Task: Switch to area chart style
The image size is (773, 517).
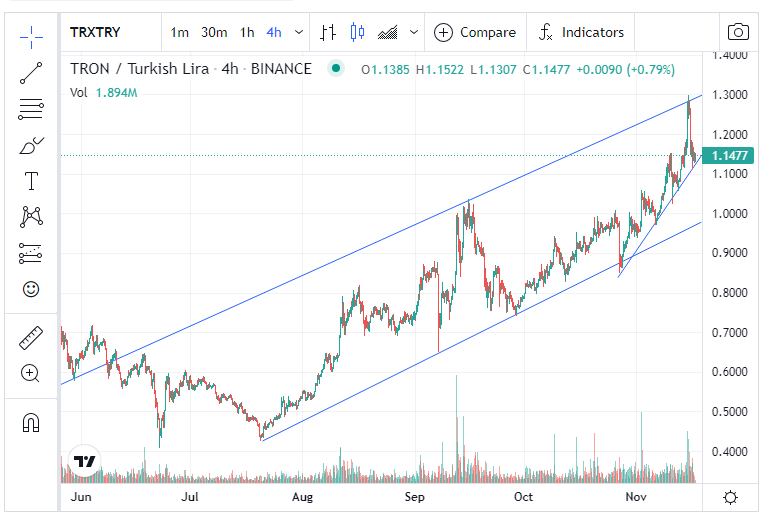Action: tap(387, 33)
